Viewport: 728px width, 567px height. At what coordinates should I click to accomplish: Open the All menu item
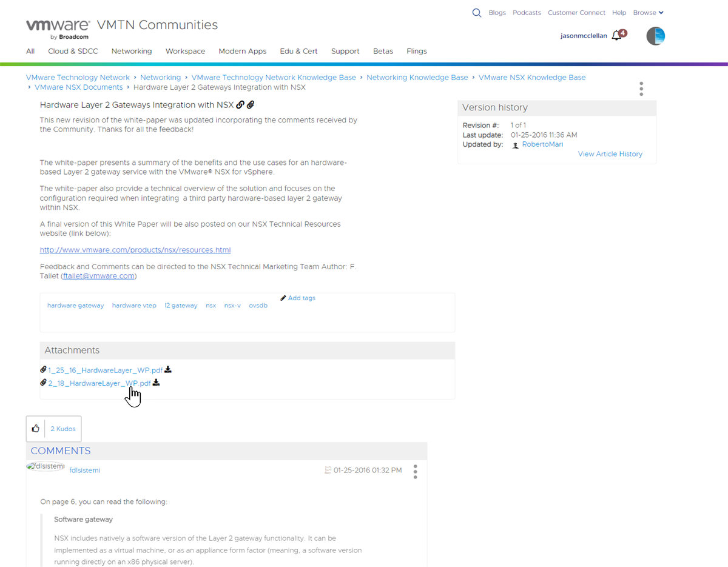pos(30,52)
